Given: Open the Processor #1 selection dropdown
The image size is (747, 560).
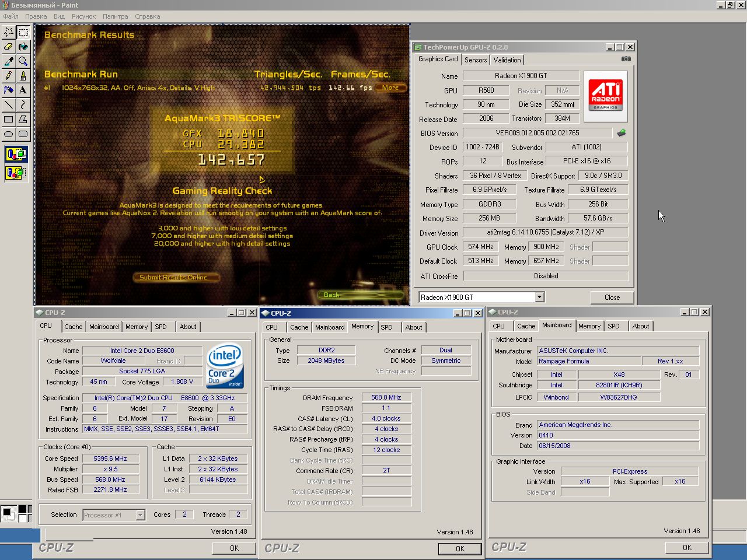Looking at the screenshot, I should click(140, 514).
